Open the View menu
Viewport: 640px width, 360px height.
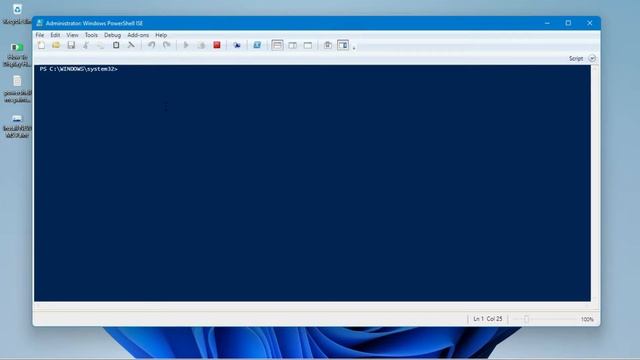[x=72, y=35]
